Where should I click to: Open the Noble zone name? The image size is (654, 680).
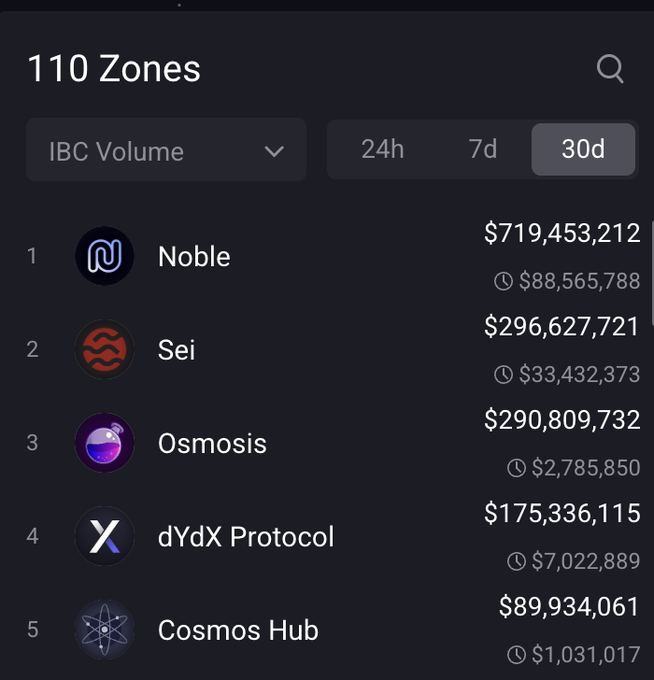click(x=194, y=257)
